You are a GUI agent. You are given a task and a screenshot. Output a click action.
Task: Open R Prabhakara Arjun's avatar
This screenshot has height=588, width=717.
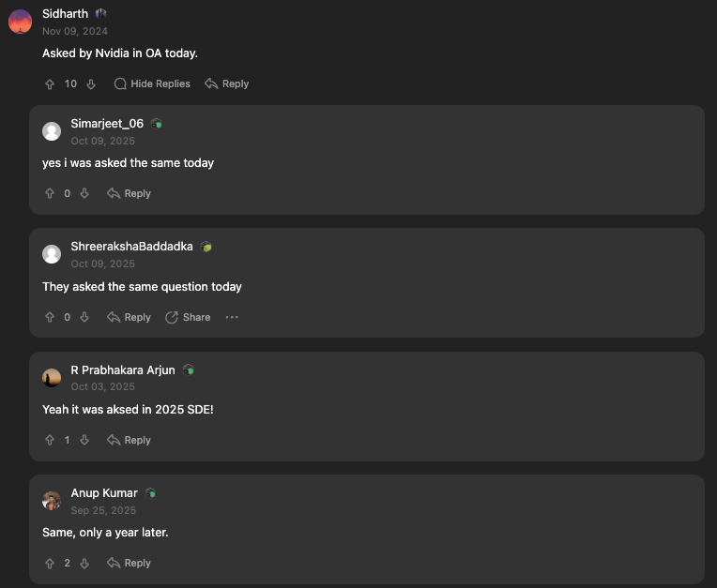click(x=52, y=378)
